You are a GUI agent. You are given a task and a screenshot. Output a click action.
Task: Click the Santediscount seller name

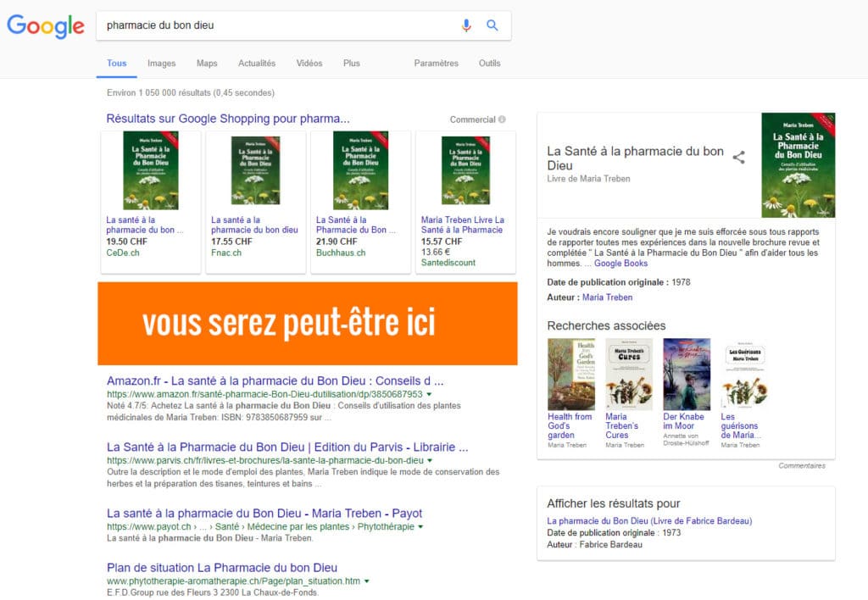(x=448, y=263)
